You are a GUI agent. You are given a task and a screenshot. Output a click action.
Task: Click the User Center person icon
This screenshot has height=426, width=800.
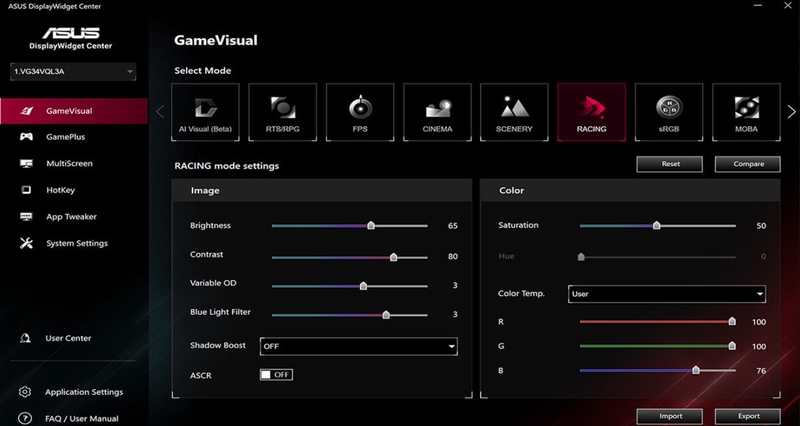click(x=24, y=338)
